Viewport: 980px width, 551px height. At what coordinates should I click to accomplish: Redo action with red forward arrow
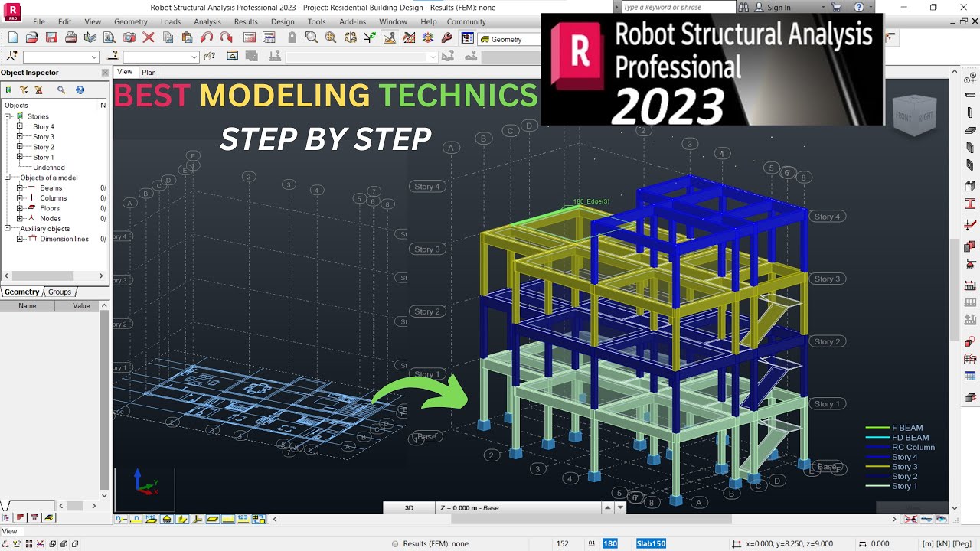coord(226,37)
